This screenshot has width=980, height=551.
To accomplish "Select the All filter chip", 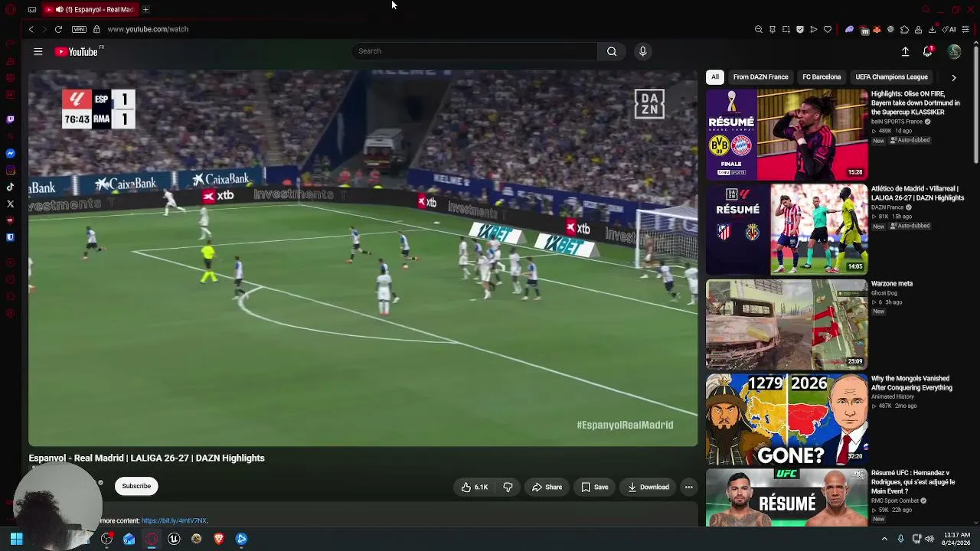I will tap(715, 77).
